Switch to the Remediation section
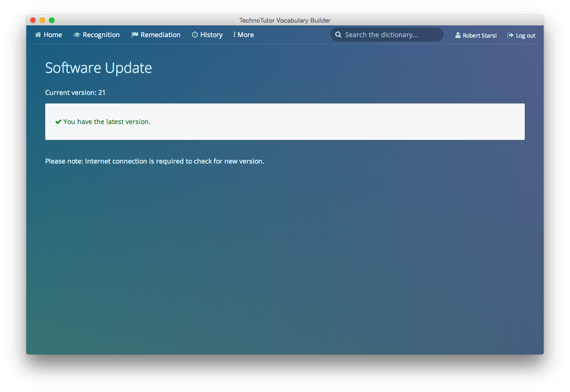 pyautogui.click(x=160, y=34)
